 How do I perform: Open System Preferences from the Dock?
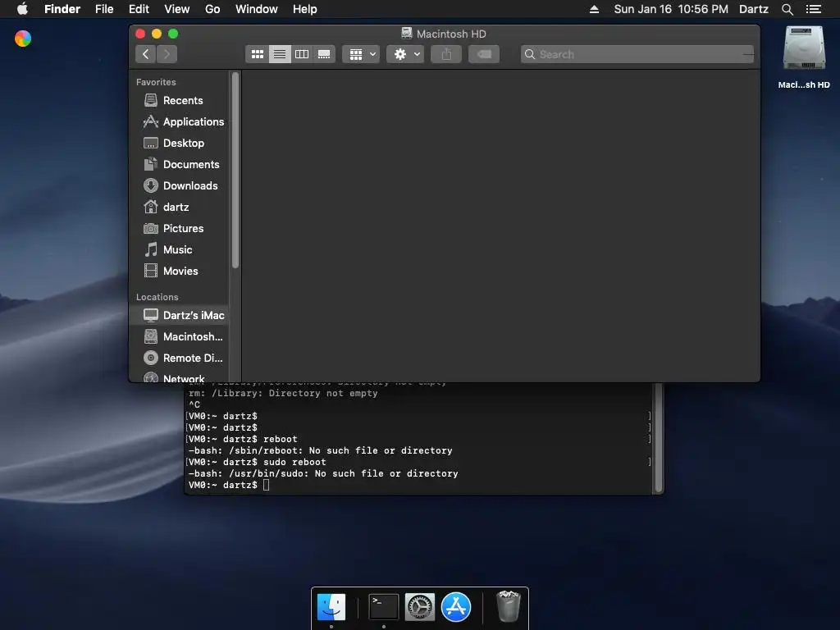tap(419, 607)
